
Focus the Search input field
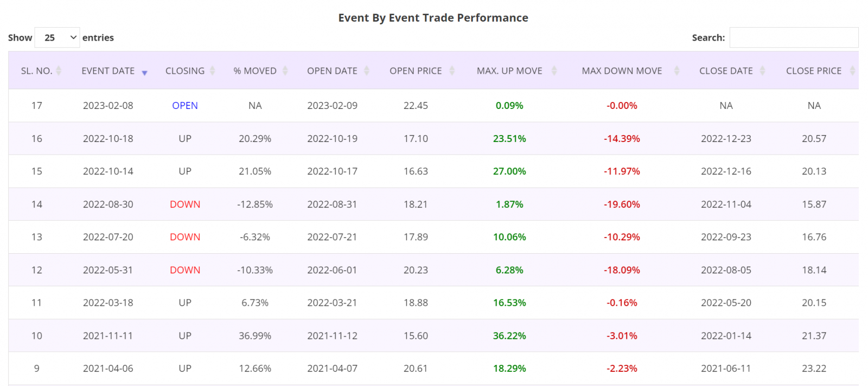tap(794, 37)
